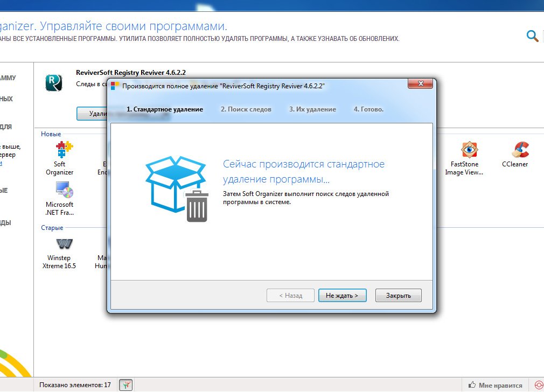Click the filter funnel icon in status bar
Image resolution: width=544 pixels, height=392 pixels.
point(125,384)
